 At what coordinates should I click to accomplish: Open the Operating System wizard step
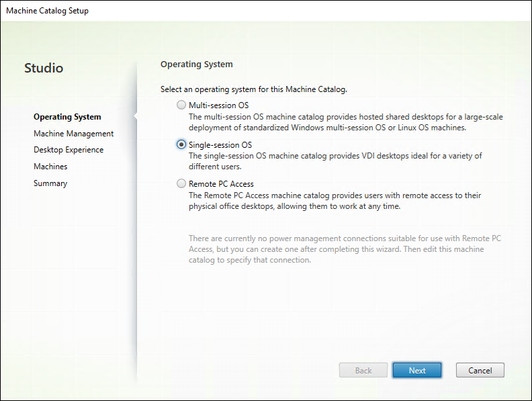67,117
